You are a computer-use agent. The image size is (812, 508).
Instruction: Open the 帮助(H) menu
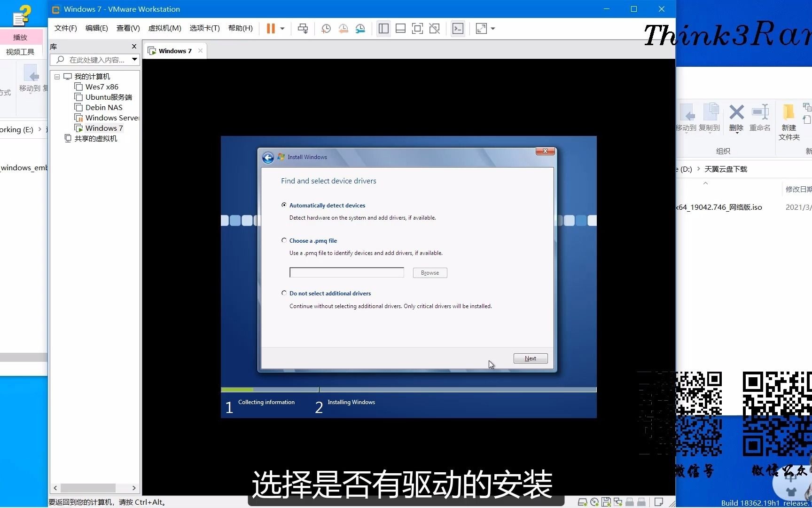pyautogui.click(x=240, y=28)
